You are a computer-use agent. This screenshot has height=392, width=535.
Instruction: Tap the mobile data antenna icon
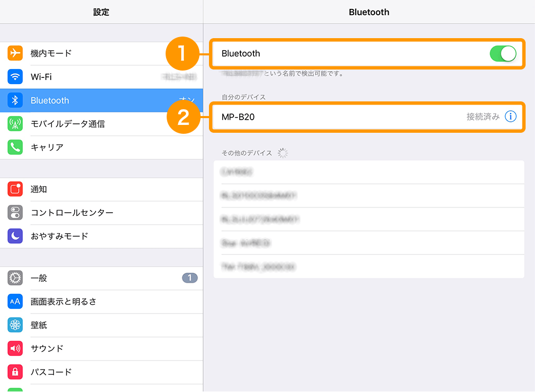tap(15, 124)
